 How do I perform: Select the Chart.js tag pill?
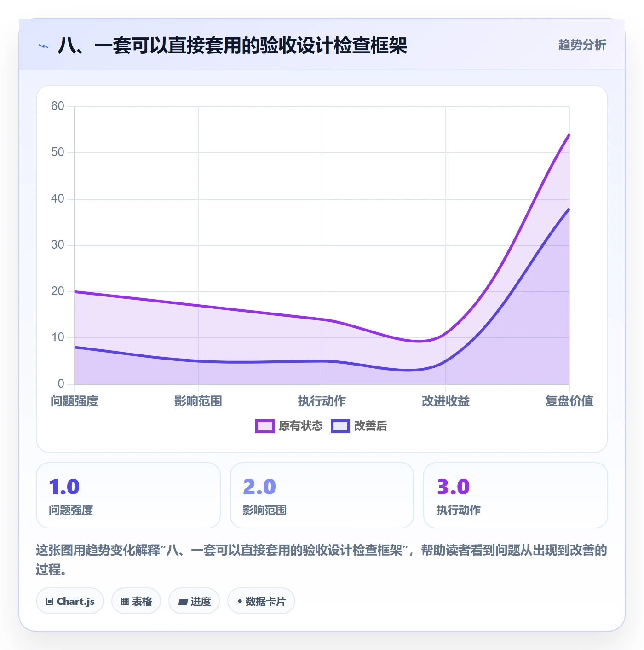[x=70, y=601]
